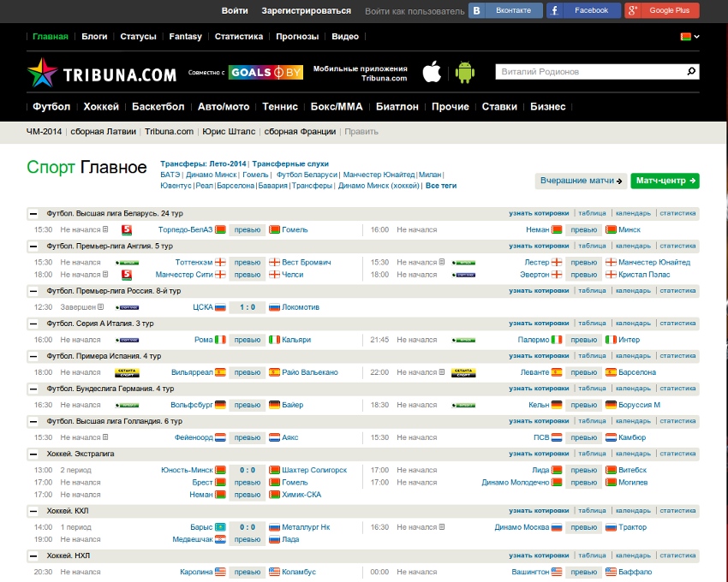Screen dimensions: 728x582
Task: Collapse the Бундеслига Германия section
Action: point(33,389)
